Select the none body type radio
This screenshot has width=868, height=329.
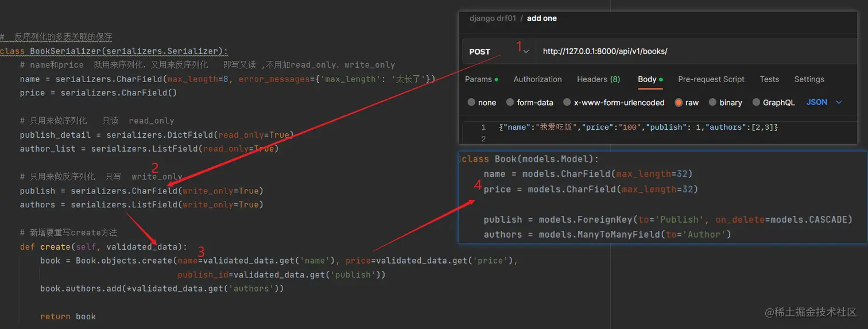471,102
